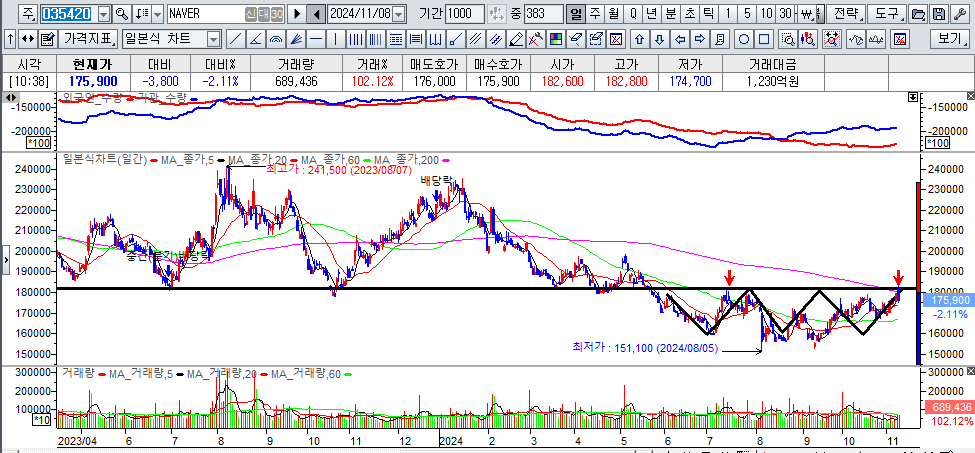This screenshot has height=453, width=975.
Task: Select the trend line drawing tool
Action: 234,39
